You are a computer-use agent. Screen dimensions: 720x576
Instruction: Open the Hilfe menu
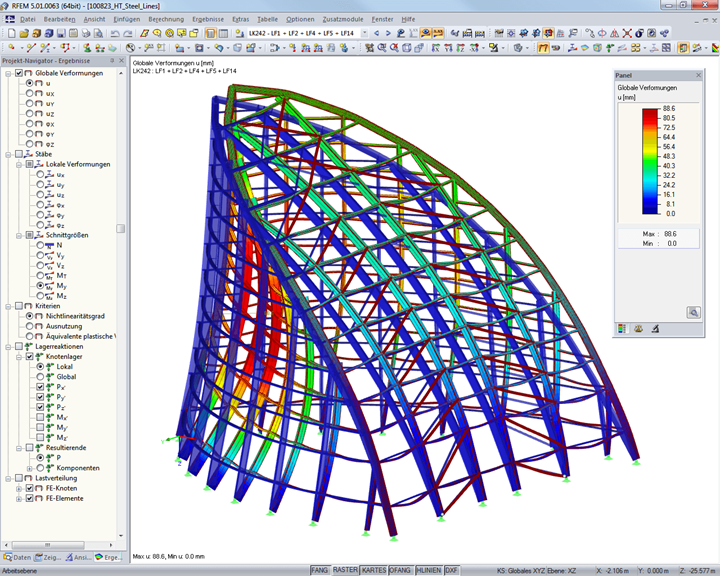pyautogui.click(x=408, y=19)
